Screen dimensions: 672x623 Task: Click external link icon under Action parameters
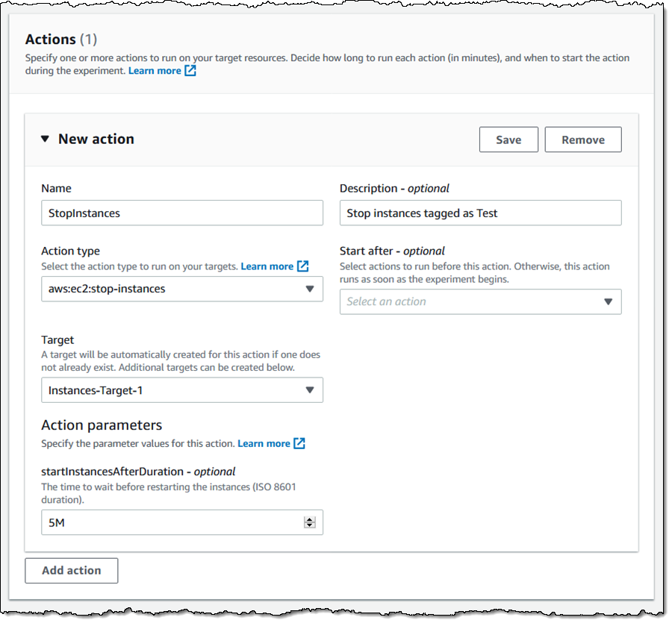point(299,443)
